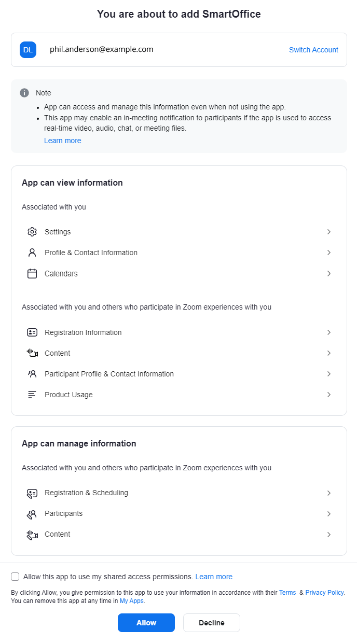The image size is (357, 644).
Task: Expand the Settings row details
Action: tap(329, 232)
